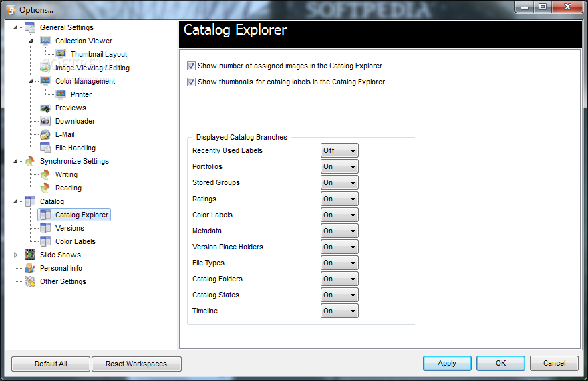Viewport: 588px width, 381px height.
Task: Click the Catalog Explorer tree icon
Action: [x=45, y=215]
